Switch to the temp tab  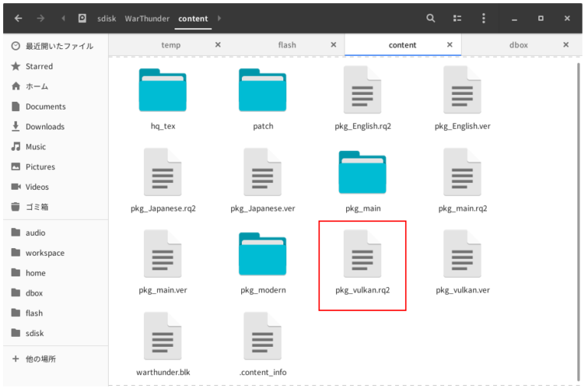[x=171, y=45]
